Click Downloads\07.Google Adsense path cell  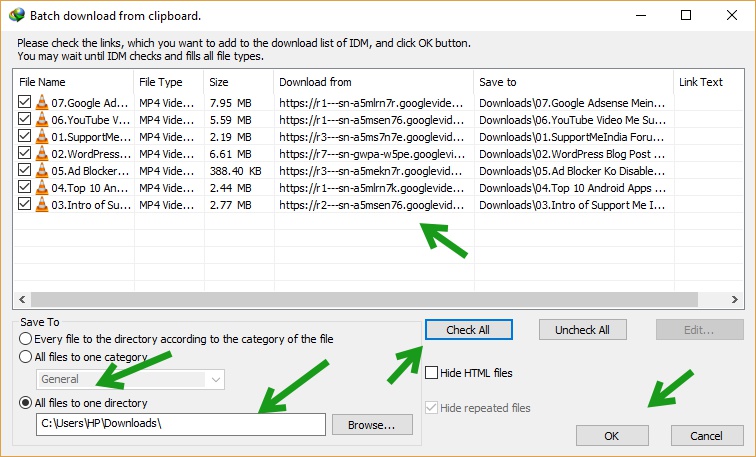point(572,103)
